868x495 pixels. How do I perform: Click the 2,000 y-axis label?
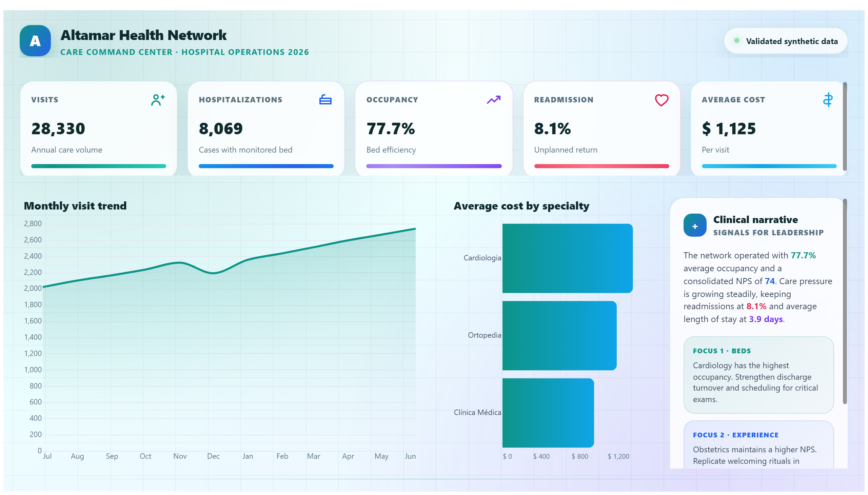33,288
